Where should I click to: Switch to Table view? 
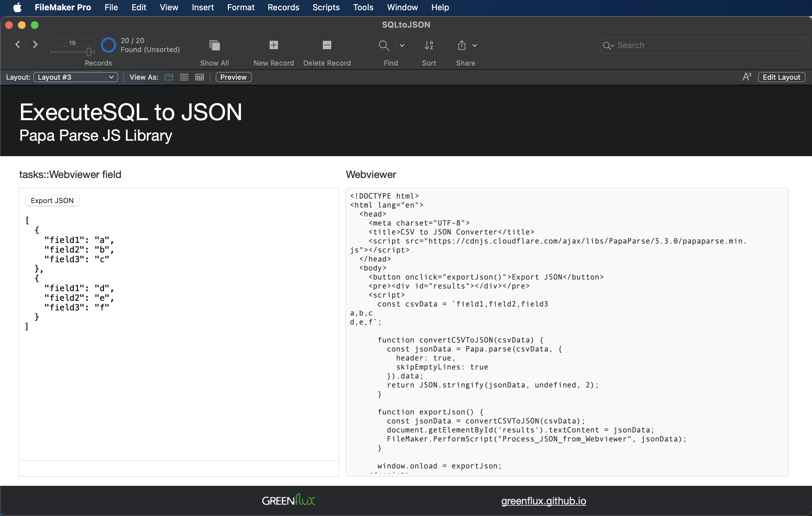point(200,77)
